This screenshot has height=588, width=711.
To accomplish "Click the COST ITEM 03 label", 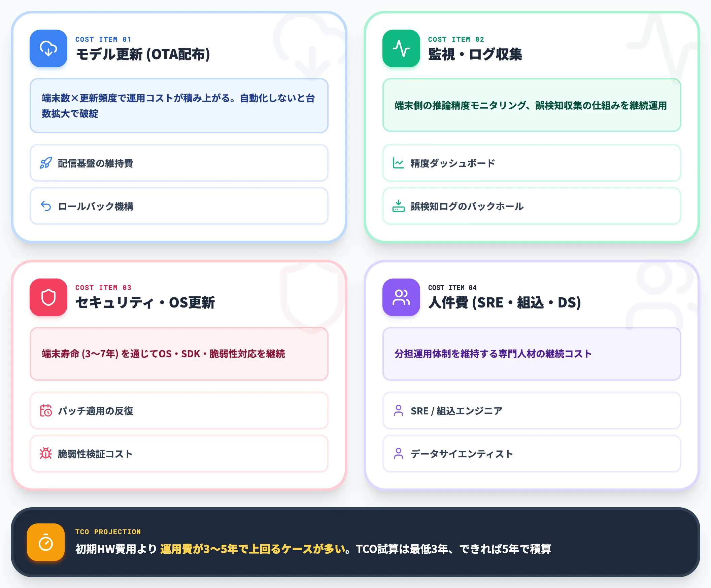I will pyautogui.click(x=103, y=288).
